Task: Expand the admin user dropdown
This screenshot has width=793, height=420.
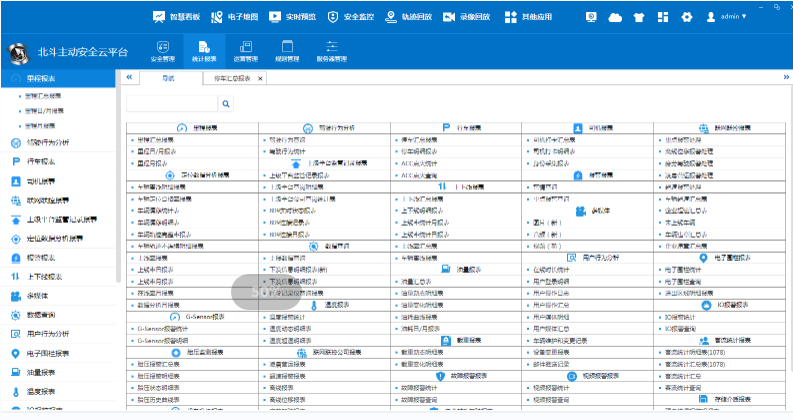Action: 727,17
